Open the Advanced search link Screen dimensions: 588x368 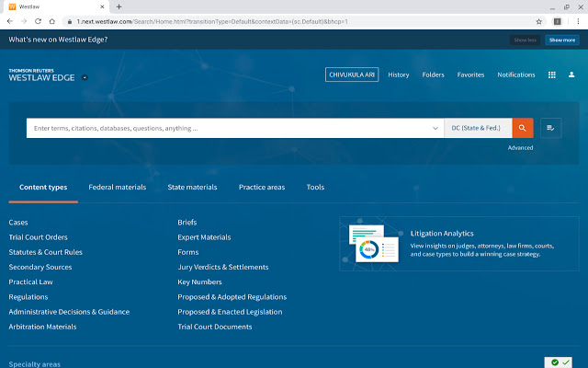click(520, 147)
